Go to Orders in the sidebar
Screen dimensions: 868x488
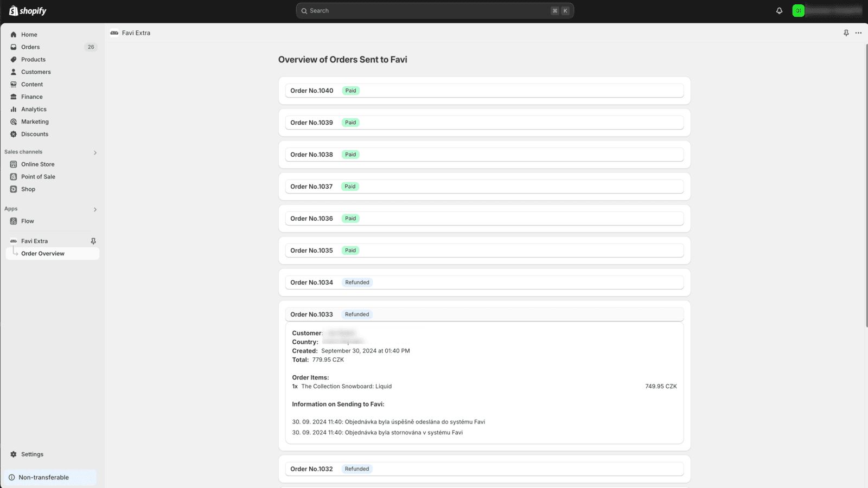pyautogui.click(x=30, y=47)
